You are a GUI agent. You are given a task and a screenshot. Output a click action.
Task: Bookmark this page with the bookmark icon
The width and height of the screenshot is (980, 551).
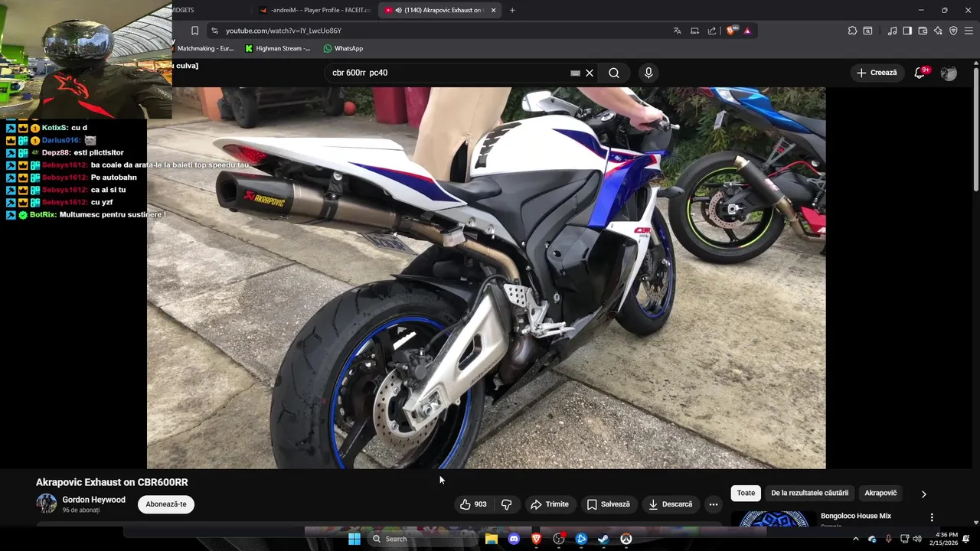click(194, 31)
